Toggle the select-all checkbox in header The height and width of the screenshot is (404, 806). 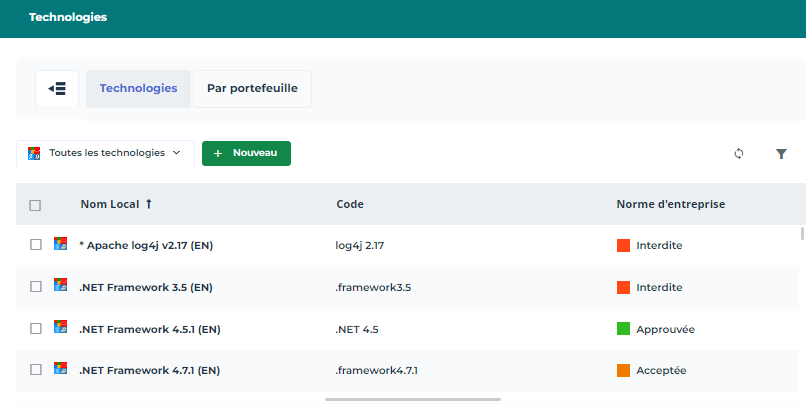[x=35, y=205]
